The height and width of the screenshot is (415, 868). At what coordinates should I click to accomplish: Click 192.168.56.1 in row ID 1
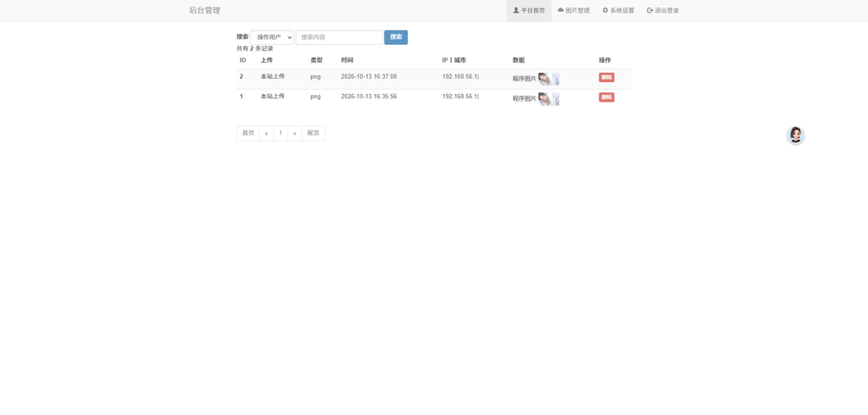[460, 97]
